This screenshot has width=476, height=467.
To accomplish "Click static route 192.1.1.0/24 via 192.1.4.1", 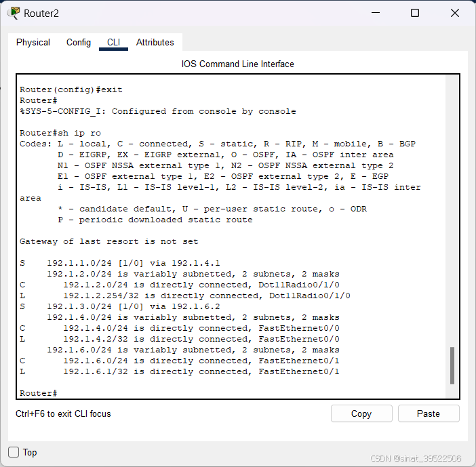I will coord(120,263).
